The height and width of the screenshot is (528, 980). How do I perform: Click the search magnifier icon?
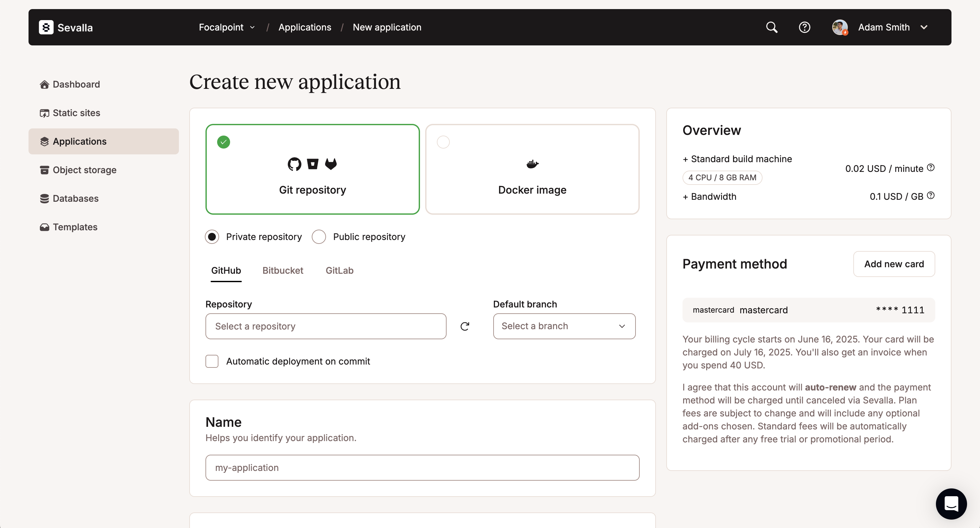772,28
